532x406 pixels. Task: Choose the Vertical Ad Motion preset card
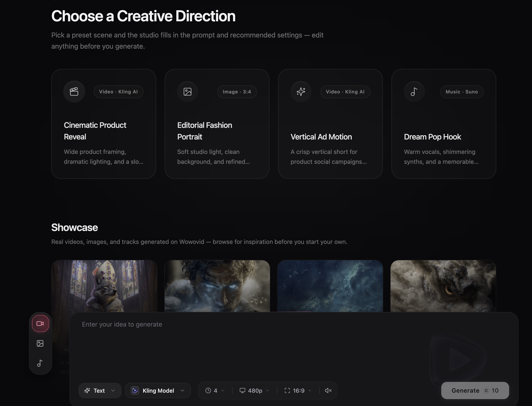pos(330,124)
